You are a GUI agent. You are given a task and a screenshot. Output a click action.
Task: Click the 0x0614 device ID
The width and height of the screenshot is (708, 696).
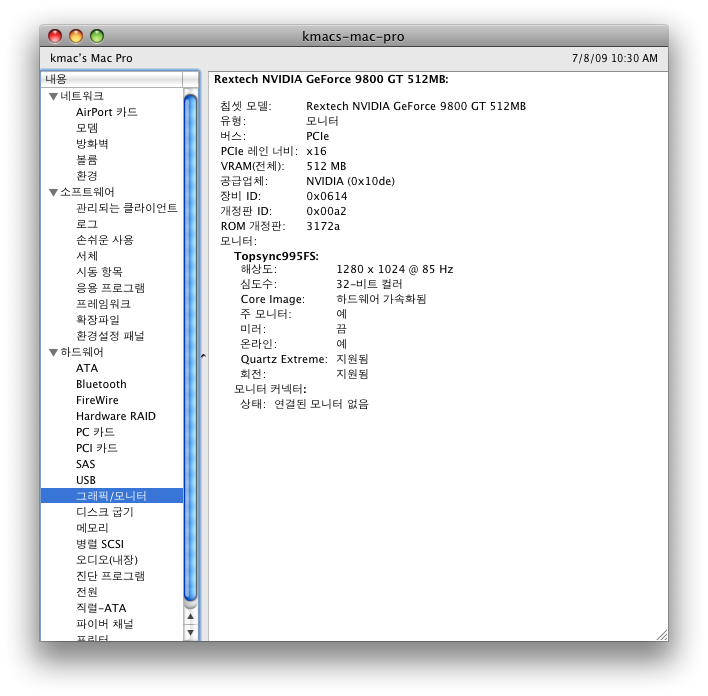point(326,196)
